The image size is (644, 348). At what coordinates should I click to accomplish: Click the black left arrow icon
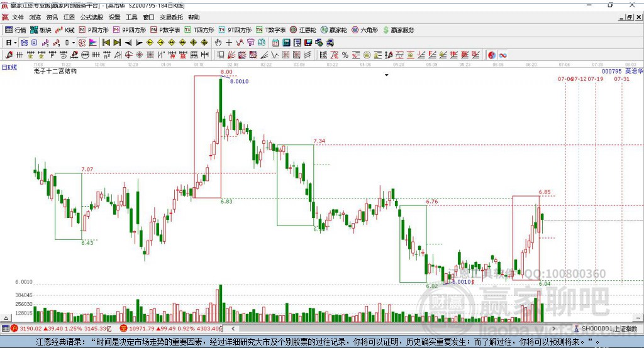(x=128, y=43)
